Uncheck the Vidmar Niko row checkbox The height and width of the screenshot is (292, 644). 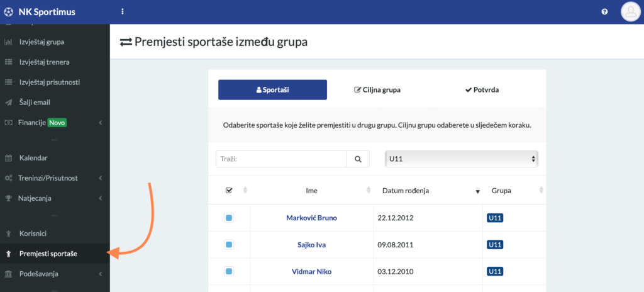[x=229, y=271]
